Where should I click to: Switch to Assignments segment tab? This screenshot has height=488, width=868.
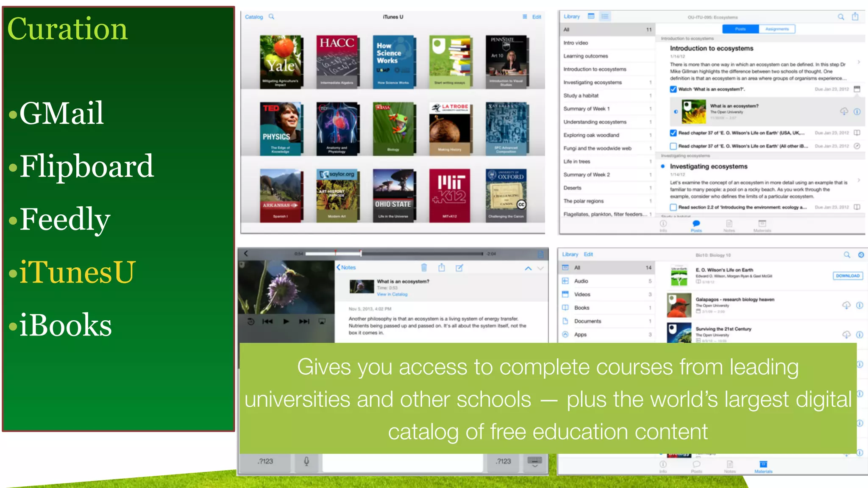777,29
